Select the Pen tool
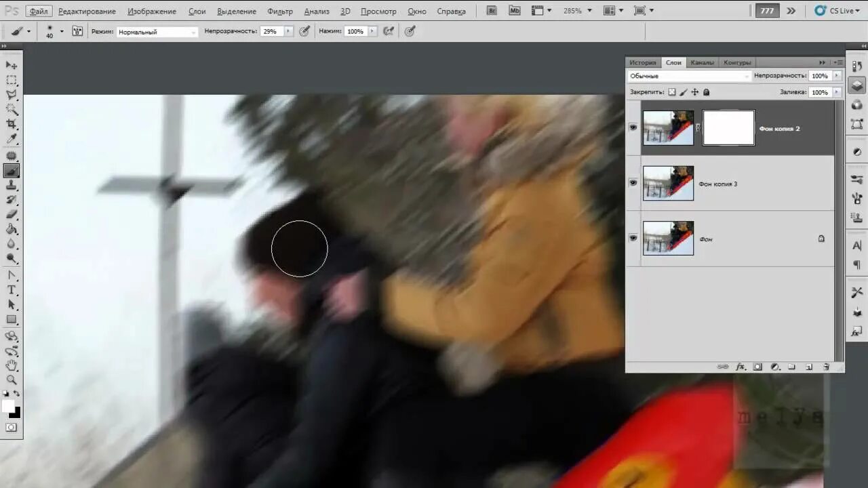The width and height of the screenshot is (868, 488). tap(12, 276)
